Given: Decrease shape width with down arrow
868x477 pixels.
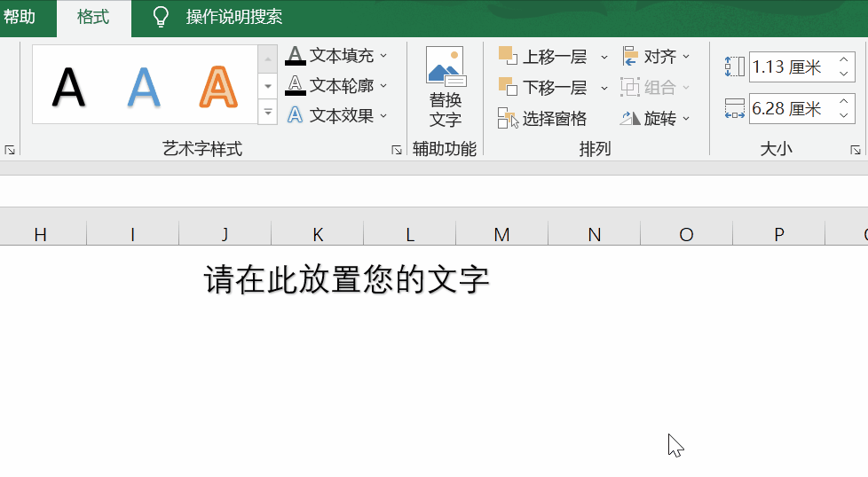Looking at the screenshot, I should click(x=844, y=115).
